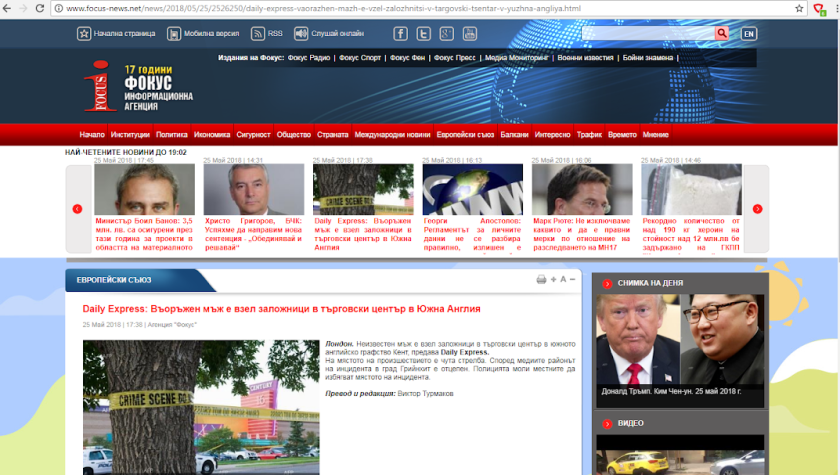
Task: Switch language with the EN button
Action: tap(749, 33)
